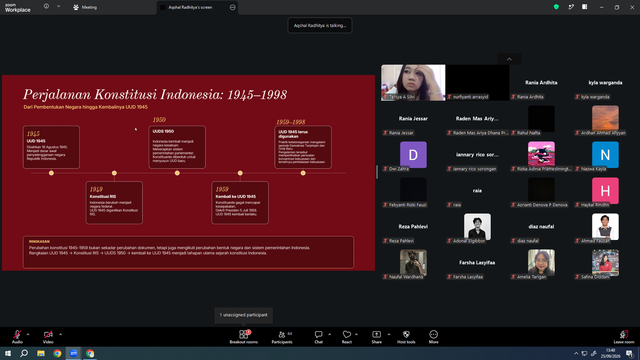The width and height of the screenshot is (640, 360).
Task: Open video options arrow next to Video
Action: 60,334
